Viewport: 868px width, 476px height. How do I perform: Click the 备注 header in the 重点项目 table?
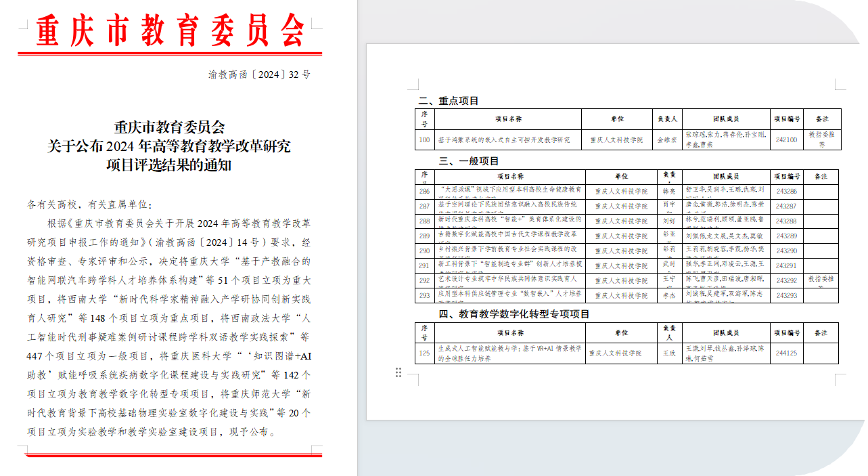click(x=822, y=119)
